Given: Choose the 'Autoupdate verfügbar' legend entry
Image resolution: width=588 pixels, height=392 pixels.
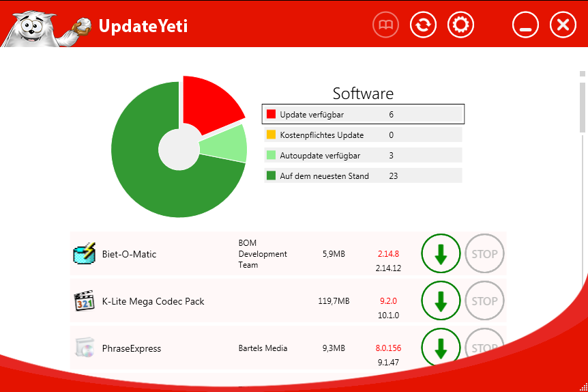Looking at the screenshot, I should [363, 156].
